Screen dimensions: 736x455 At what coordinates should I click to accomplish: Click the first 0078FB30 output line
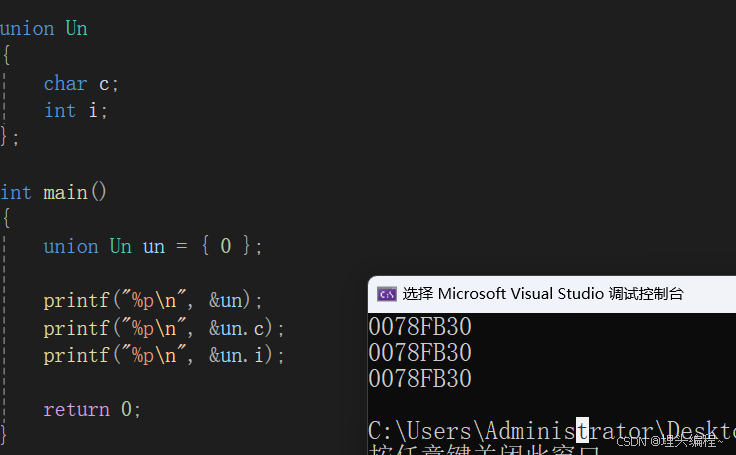click(420, 327)
